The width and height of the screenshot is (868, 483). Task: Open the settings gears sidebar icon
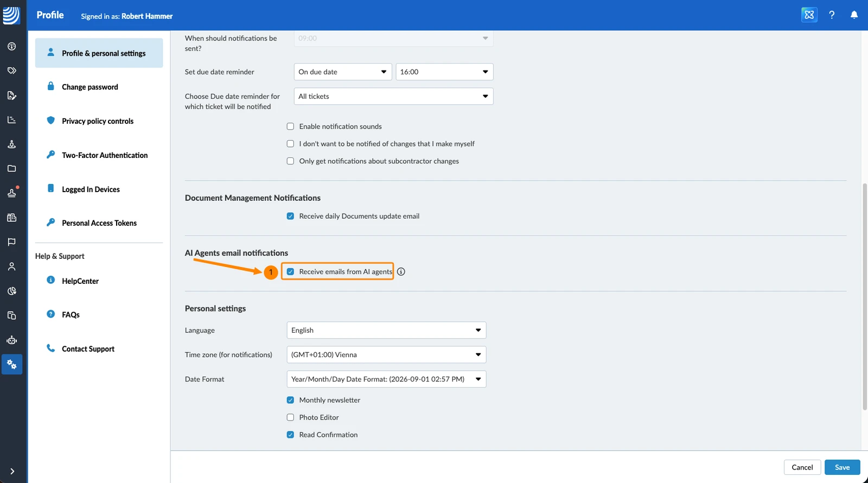pos(11,365)
